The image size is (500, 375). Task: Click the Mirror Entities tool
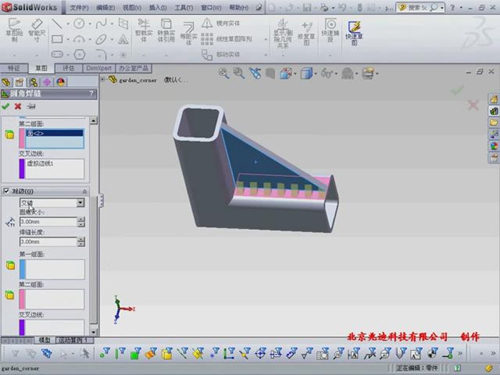[x=221, y=23]
